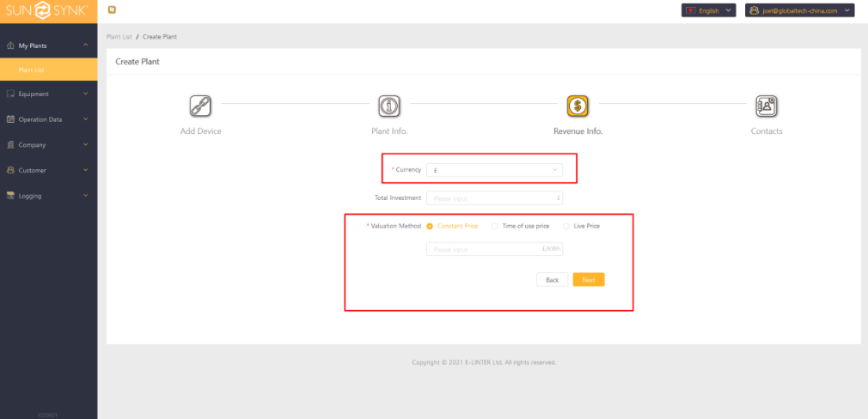Toggle the sidebar collapse icon in header
This screenshot has width=868, height=419.
[x=111, y=10]
